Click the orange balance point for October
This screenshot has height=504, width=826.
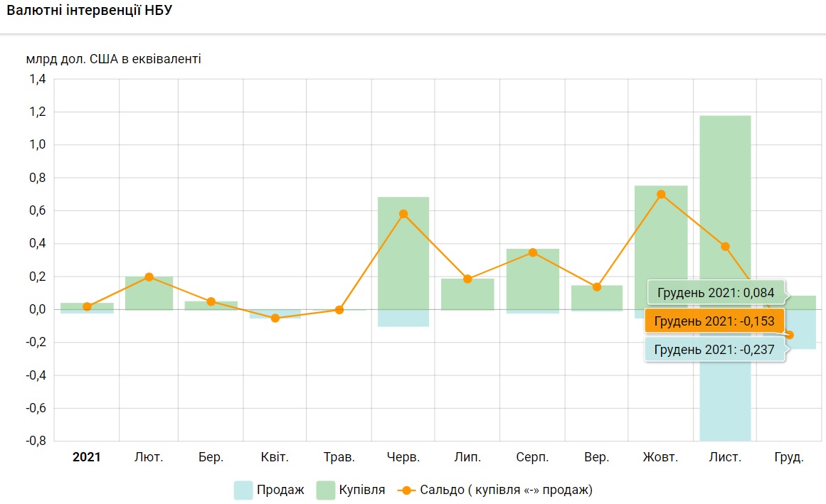(661, 194)
